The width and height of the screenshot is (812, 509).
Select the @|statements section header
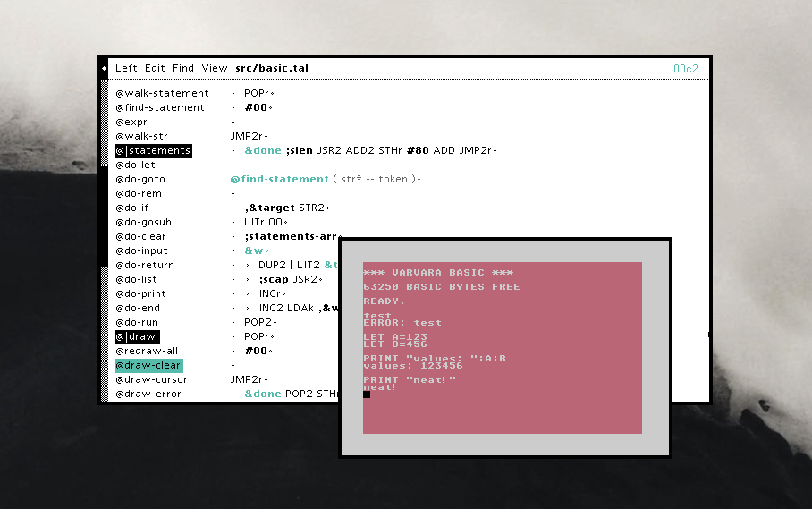coord(153,150)
